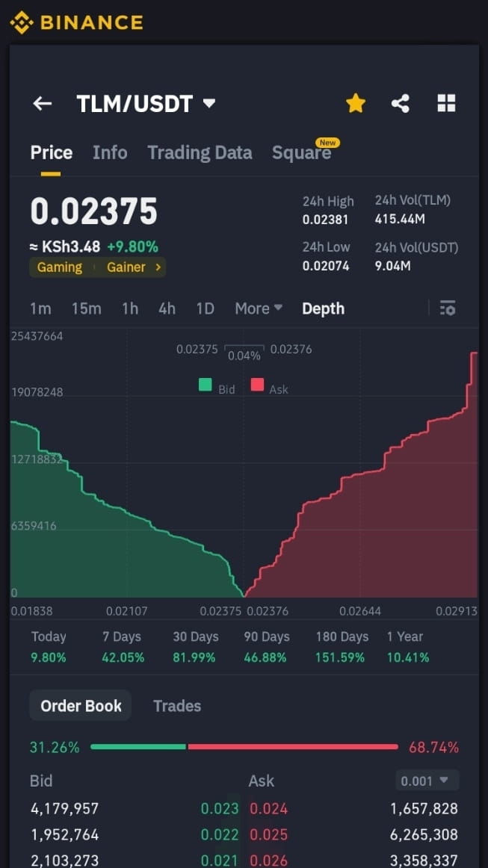Open the 0.001 price precision dropdown
The image size is (488, 868).
pos(427,781)
